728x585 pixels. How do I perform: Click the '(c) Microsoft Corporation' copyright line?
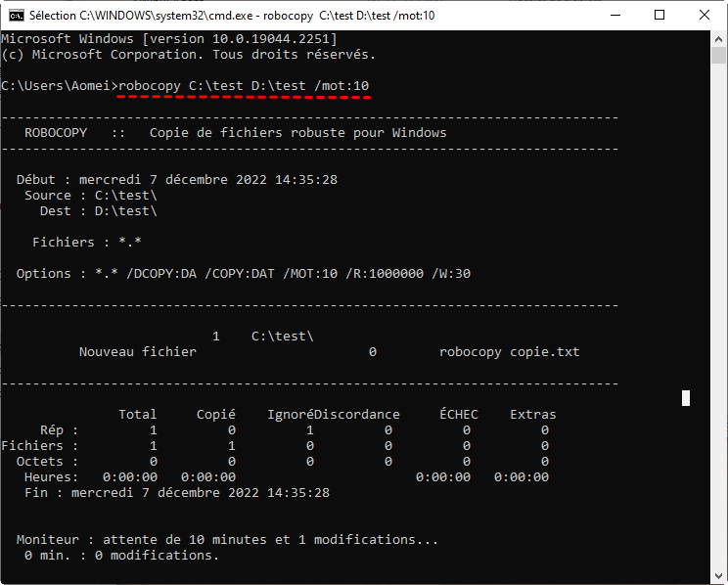point(188,55)
